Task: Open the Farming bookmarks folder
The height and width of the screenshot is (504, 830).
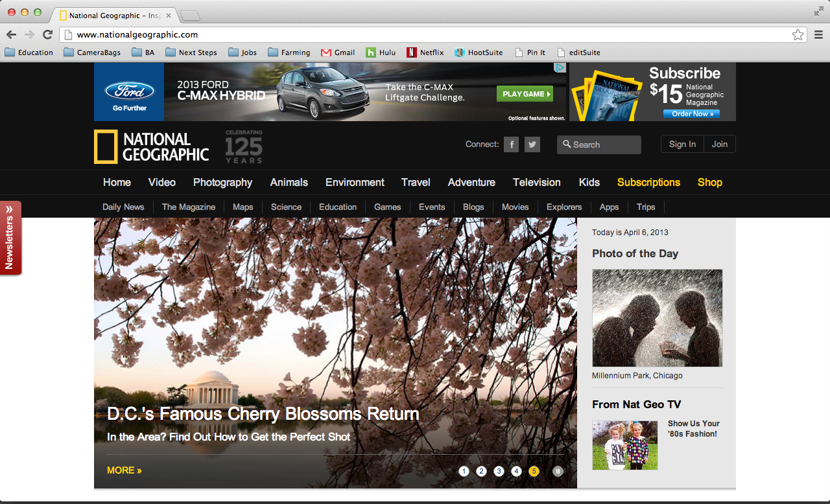Action: coord(289,52)
